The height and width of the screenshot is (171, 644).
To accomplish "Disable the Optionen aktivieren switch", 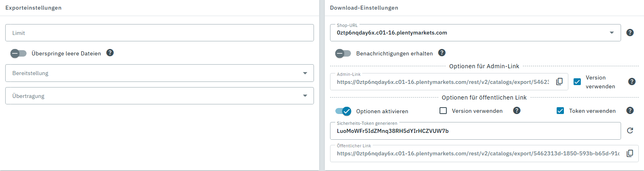I will (343, 111).
